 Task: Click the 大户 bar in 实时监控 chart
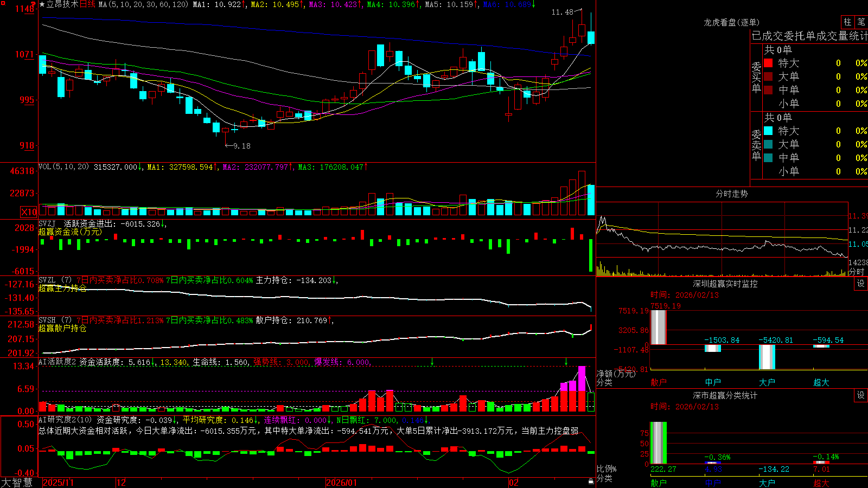click(x=767, y=357)
